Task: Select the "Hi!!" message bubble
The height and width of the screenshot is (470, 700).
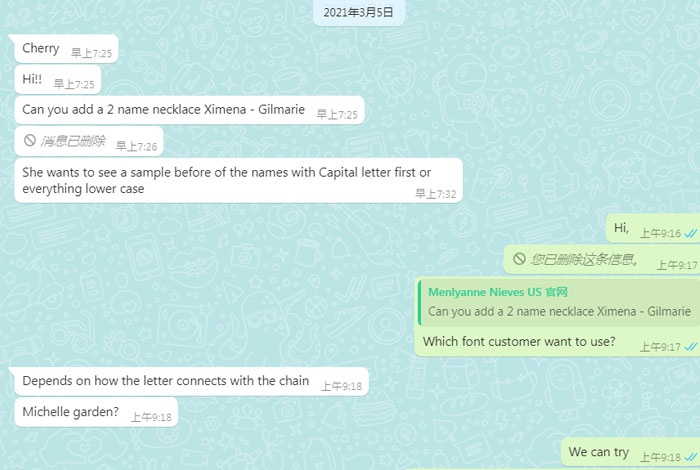Action: [x=58, y=80]
